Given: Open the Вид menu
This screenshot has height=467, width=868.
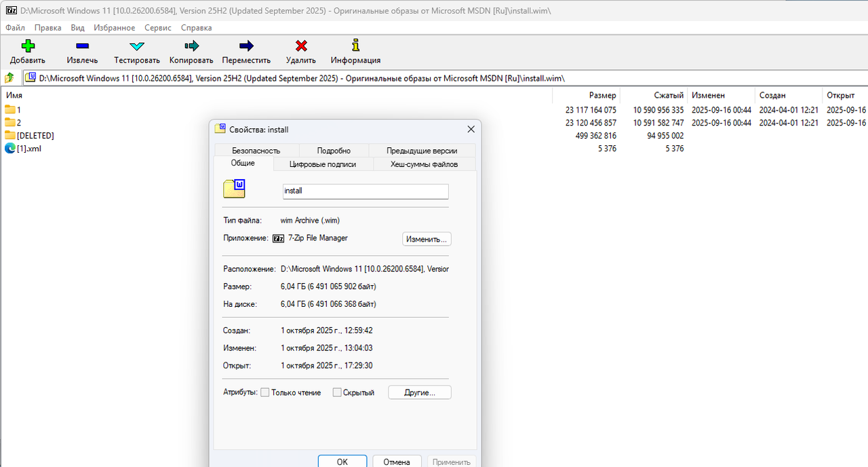Looking at the screenshot, I should (78, 28).
